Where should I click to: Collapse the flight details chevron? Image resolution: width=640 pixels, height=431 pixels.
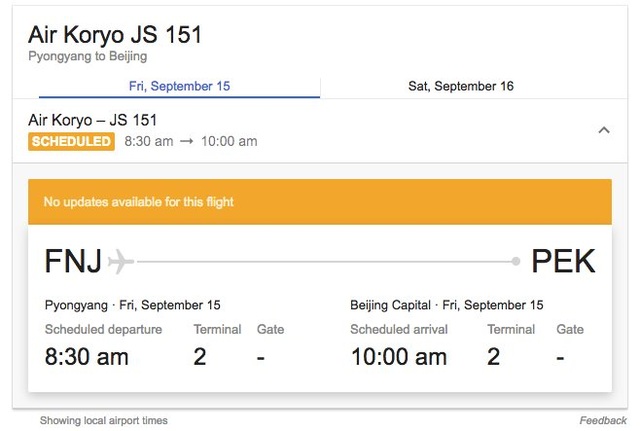coord(603,130)
